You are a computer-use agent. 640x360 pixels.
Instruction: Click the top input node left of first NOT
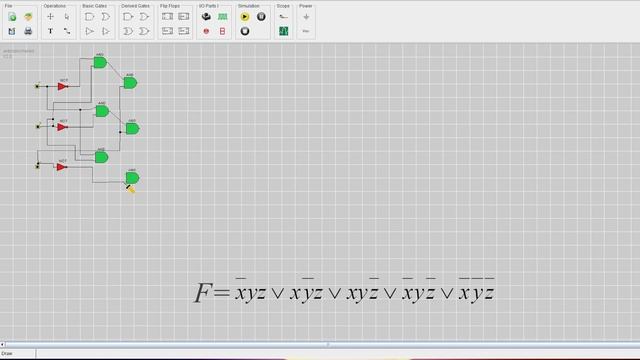[x=37, y=86]
